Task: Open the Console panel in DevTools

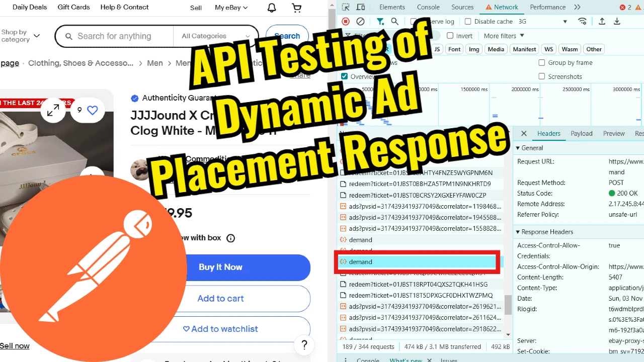Action: tap(428, 7)
